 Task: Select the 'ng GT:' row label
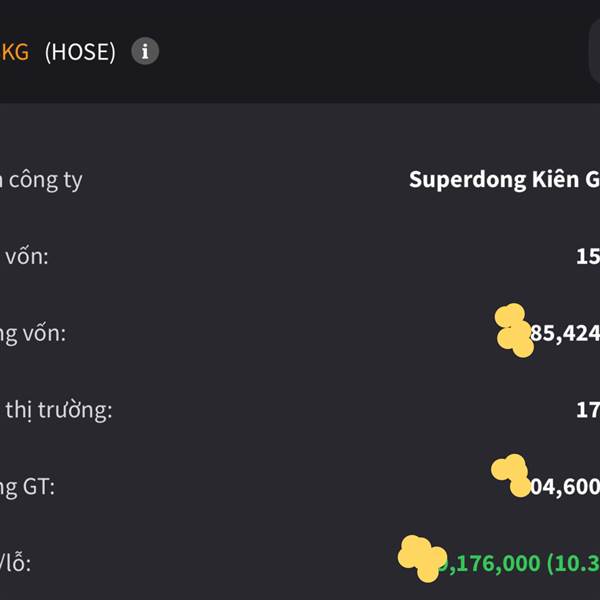coord(28,488)
